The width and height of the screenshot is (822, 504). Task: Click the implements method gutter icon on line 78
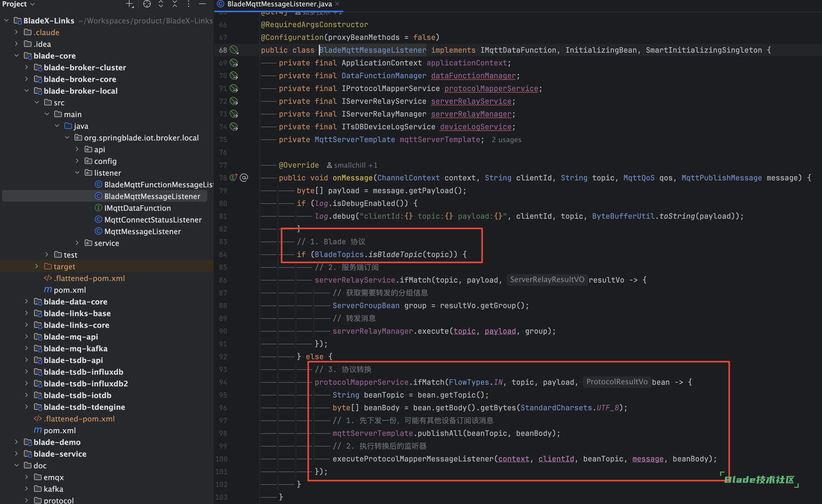[234, 177]
